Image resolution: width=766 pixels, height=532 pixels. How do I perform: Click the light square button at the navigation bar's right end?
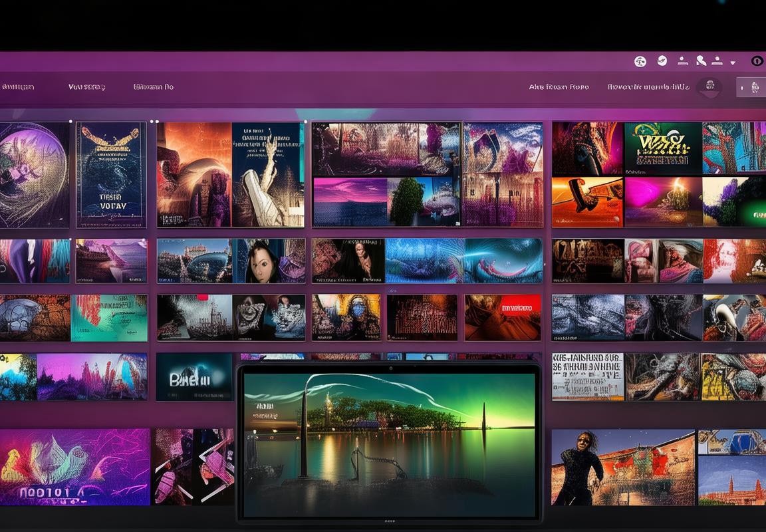751,87
